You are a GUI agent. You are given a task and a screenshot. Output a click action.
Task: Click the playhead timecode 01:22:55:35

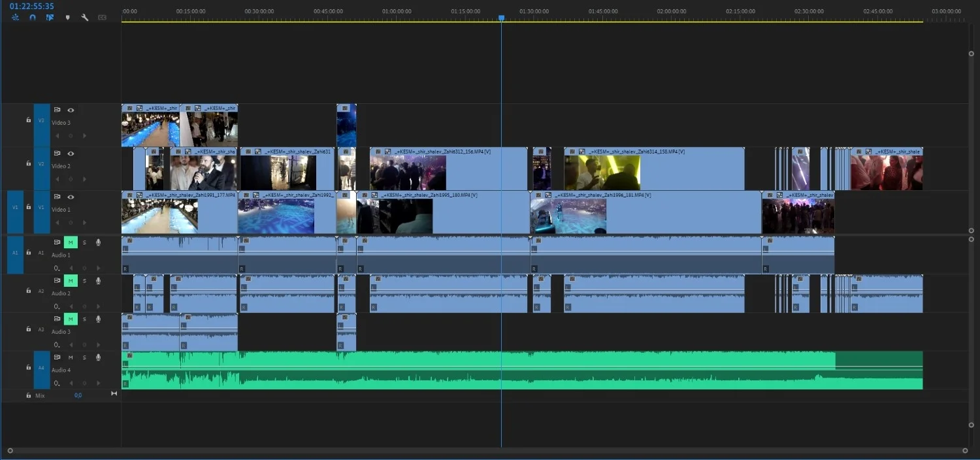pos(31,7)
